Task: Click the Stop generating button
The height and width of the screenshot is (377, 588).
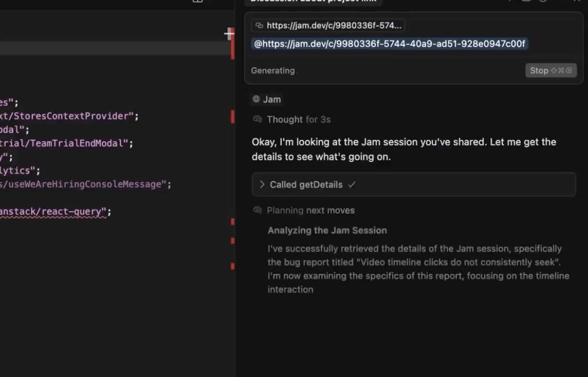Action: 551,71
